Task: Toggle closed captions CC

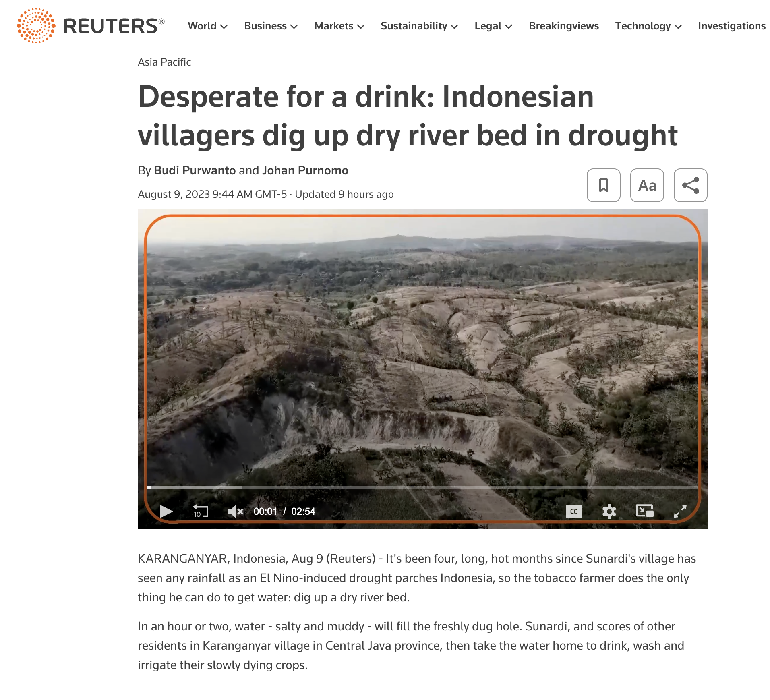Action: (573, 512)
